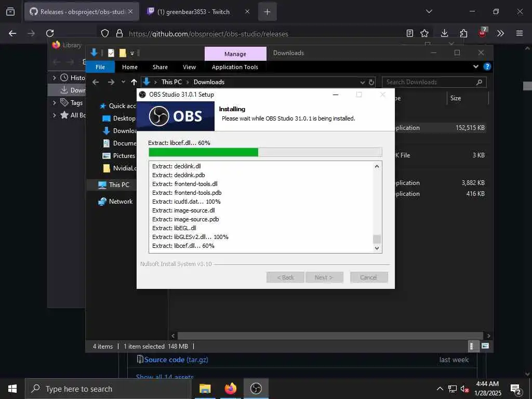Viewport: 532px width, 399px height.
Task: Switch to large icons view layout
Action: 485,346
